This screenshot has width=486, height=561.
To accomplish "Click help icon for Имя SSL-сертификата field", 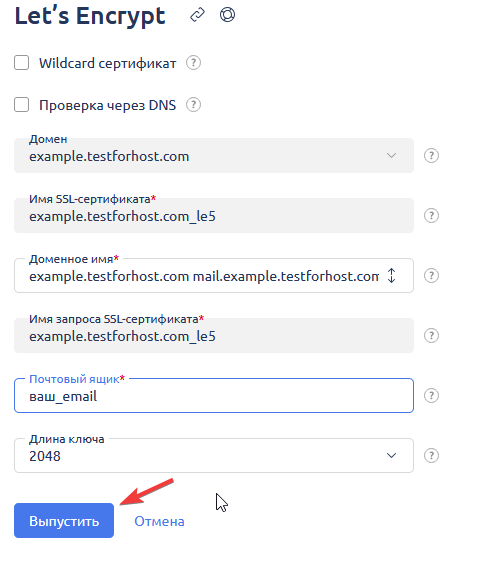I will tap(431, 215).
